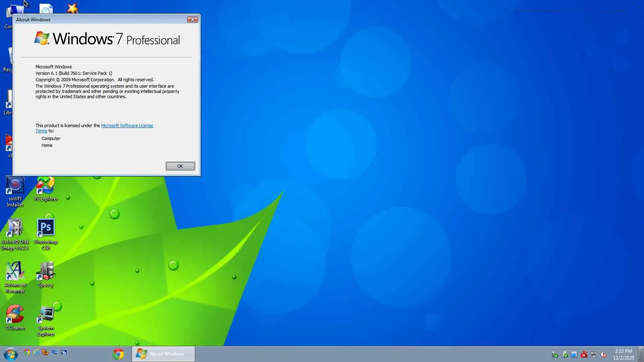
Task: Open Internet Explorer from Quick Launch
Action: coord(36,352)
